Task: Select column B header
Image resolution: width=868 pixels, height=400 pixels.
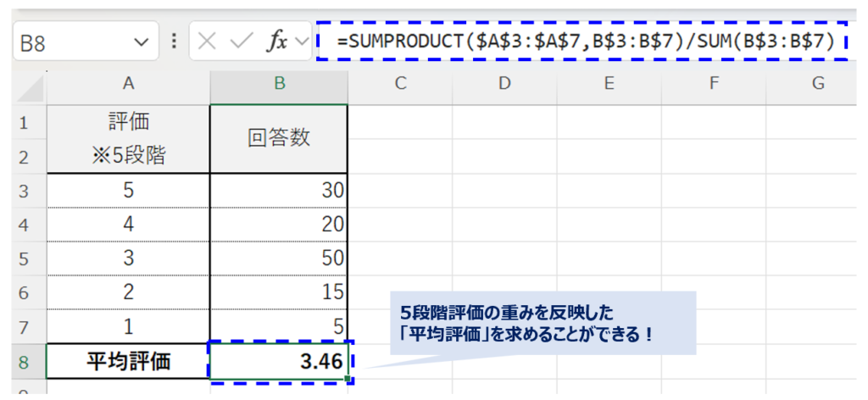Action: [280, 84]
